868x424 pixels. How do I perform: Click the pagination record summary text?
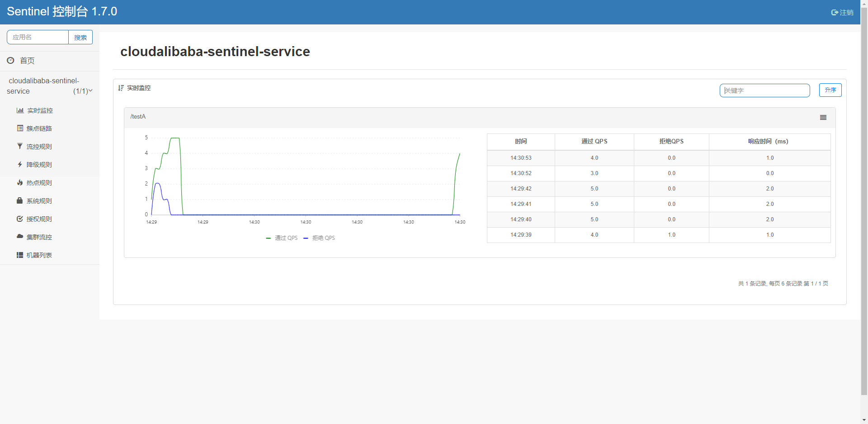click(783, 284)
